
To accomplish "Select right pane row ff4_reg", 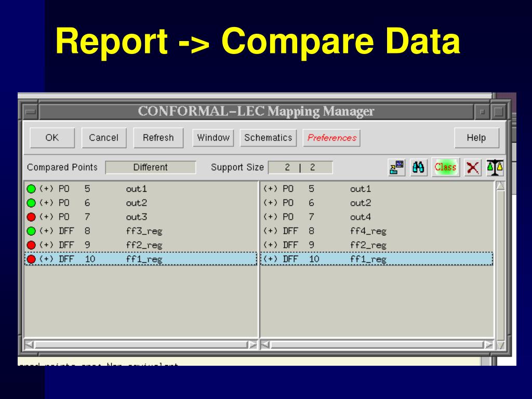I will tap(377, 231).
